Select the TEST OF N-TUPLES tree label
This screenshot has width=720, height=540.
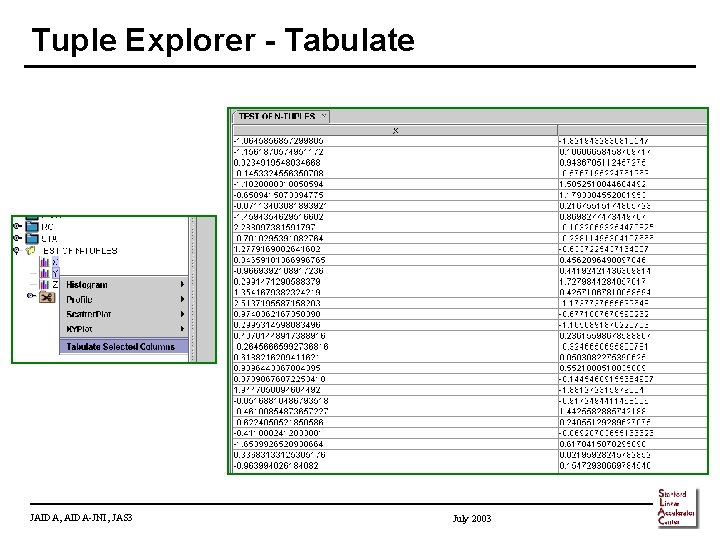click(x=80, y=251)
